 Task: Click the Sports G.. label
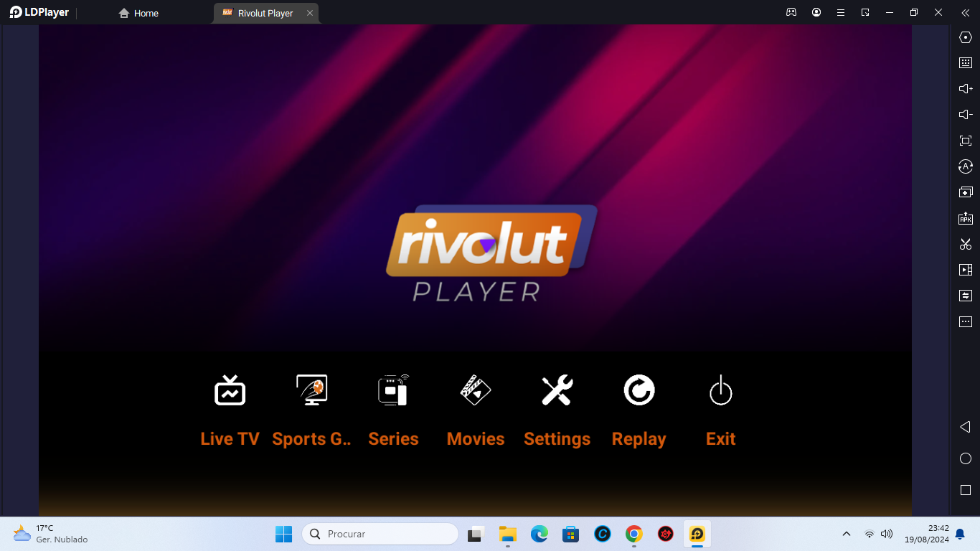312,439
